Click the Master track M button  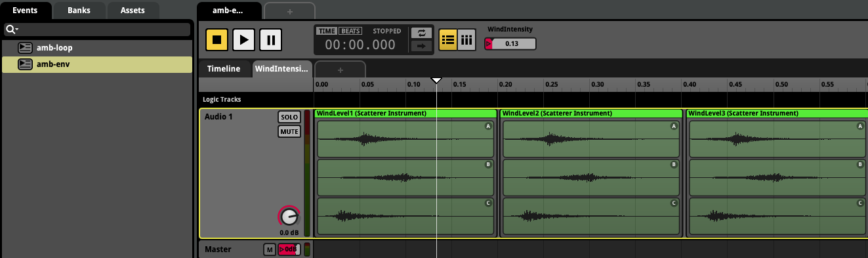[270, 249]
